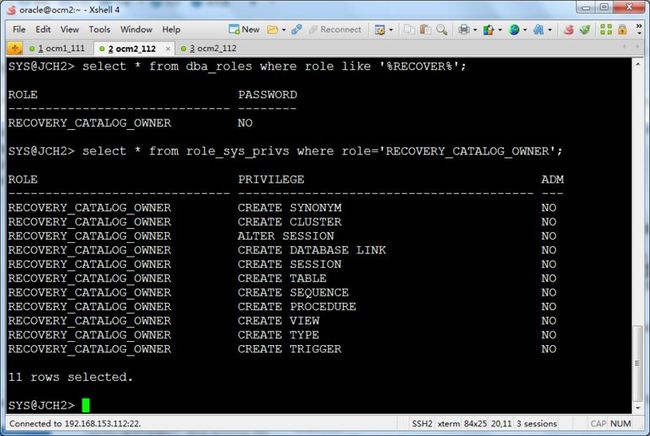Open the Tools menu
Screen dimensions: 650x436
[99, 29]
